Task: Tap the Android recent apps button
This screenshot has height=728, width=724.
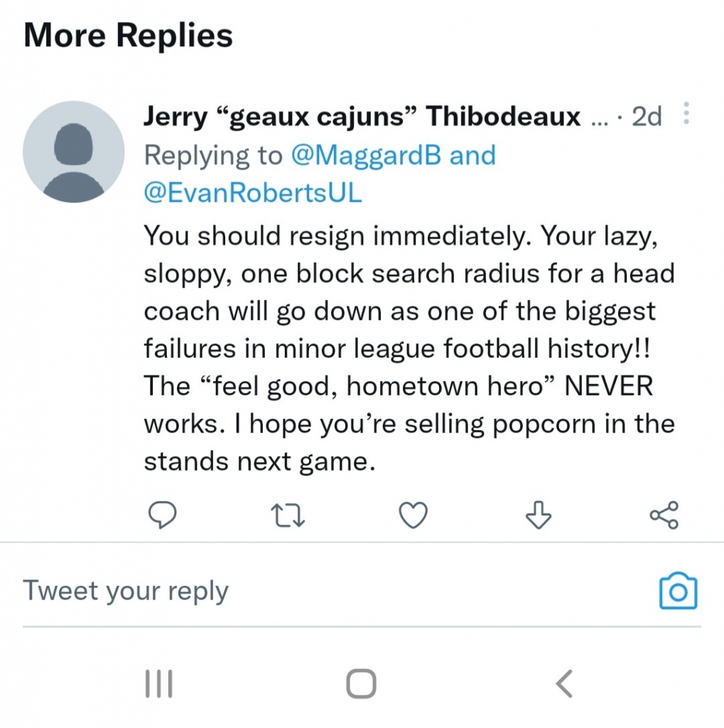Action: (x=158, y=684)
